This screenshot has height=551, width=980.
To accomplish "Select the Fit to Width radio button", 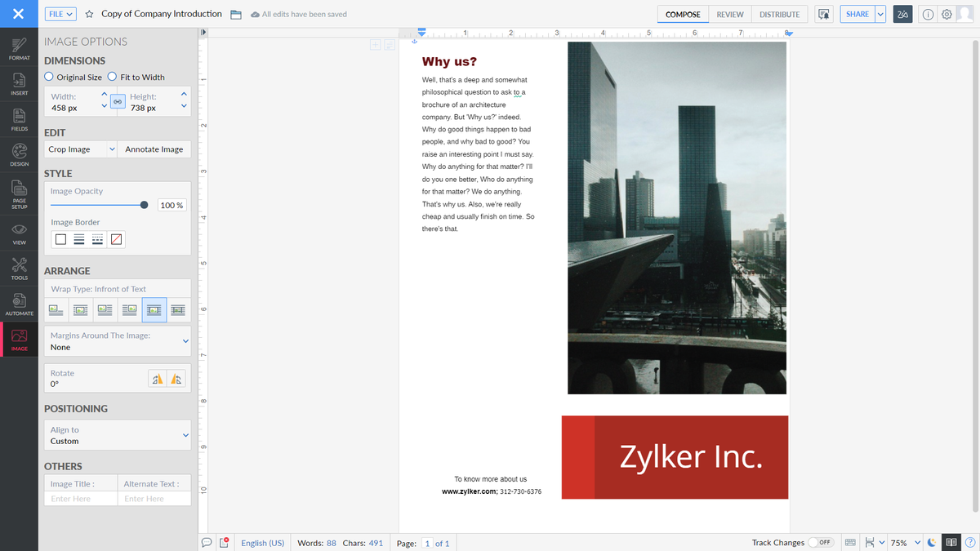I will (111, 77).
